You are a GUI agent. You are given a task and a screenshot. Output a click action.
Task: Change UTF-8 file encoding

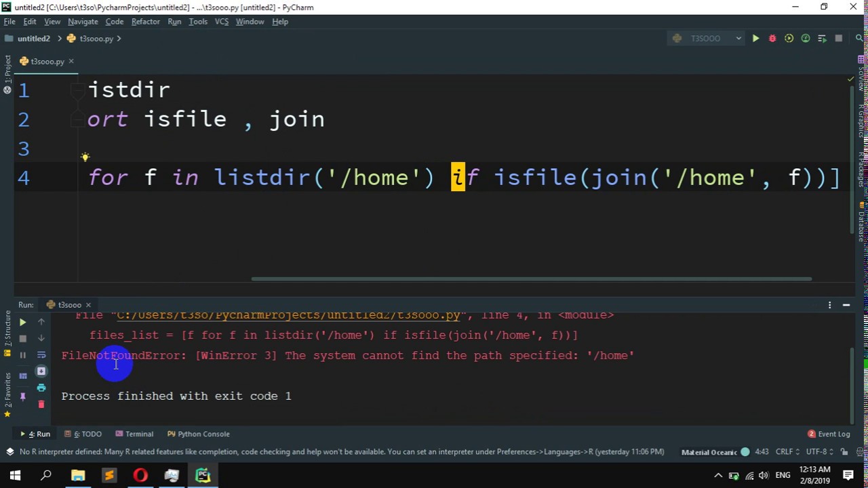coord(818,452)
